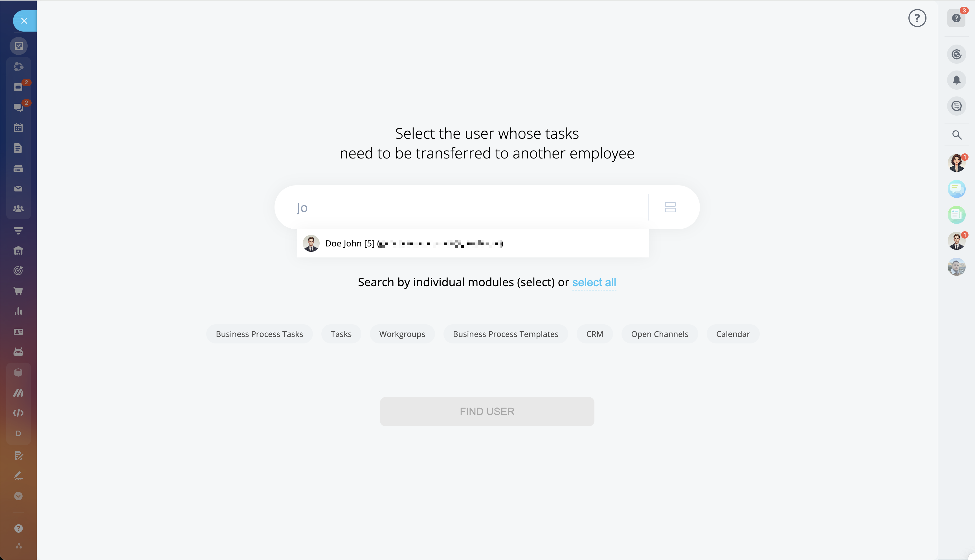The height and width of the screenshot is (560, 975).
Task: Toggle the Business Process Tasks module
Action: pyautogui.click(x=259, y=334)
